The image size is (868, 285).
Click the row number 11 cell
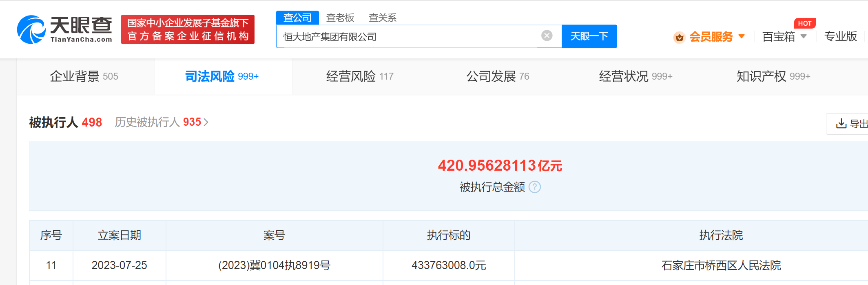click(x=51, y=265)
